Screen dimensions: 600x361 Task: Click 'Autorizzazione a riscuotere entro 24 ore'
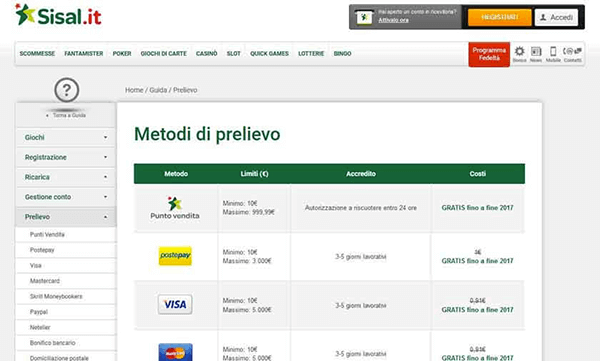361,208
